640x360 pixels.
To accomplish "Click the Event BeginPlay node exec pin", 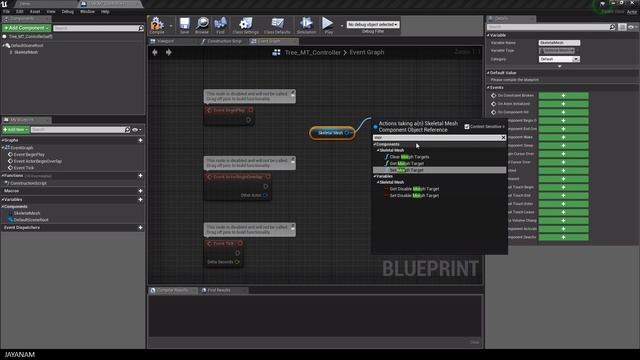I will click(248, 120).
